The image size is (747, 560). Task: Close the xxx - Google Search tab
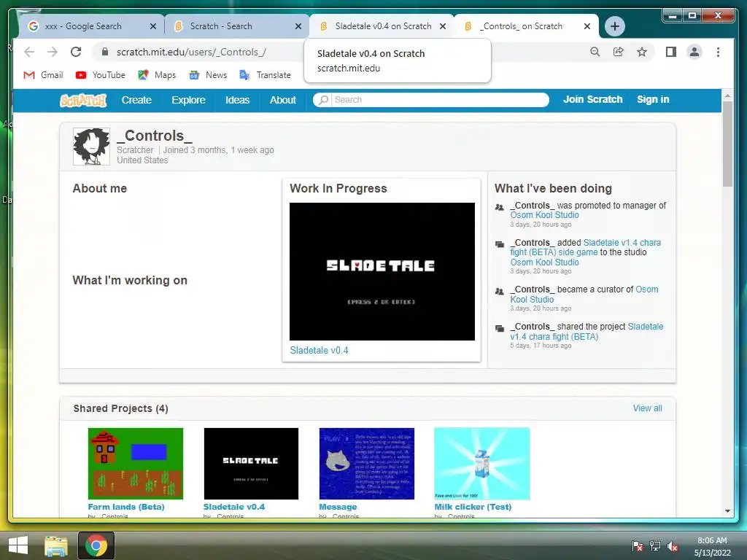point(153,26)
